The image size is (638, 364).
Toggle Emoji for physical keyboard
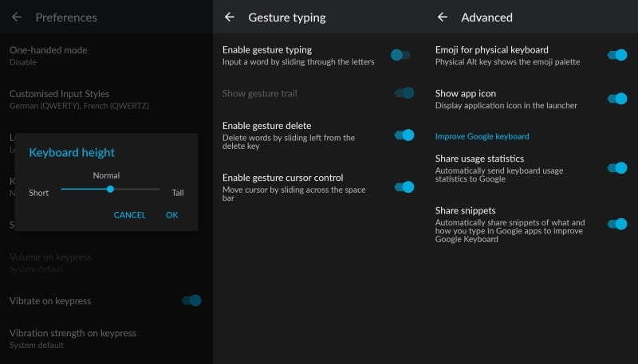[x=617, y=55]
